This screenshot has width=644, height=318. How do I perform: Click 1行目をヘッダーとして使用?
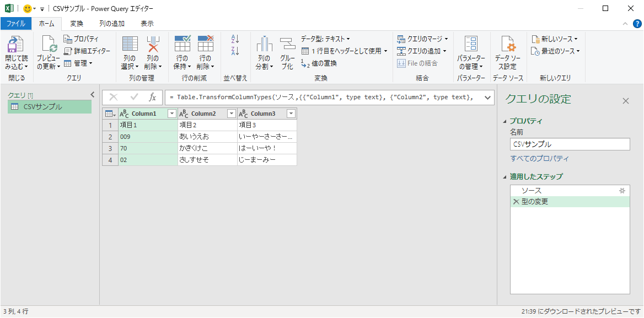[344, 51]
